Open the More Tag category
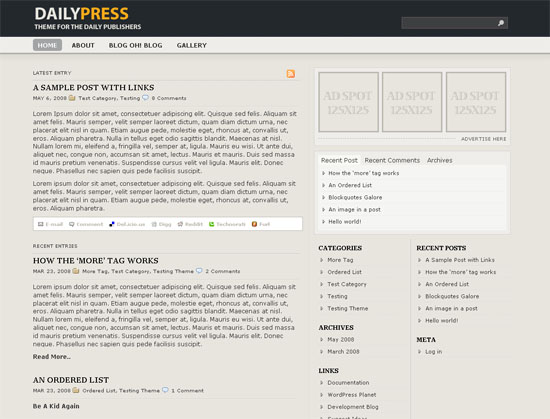 (x=340, y=260)
